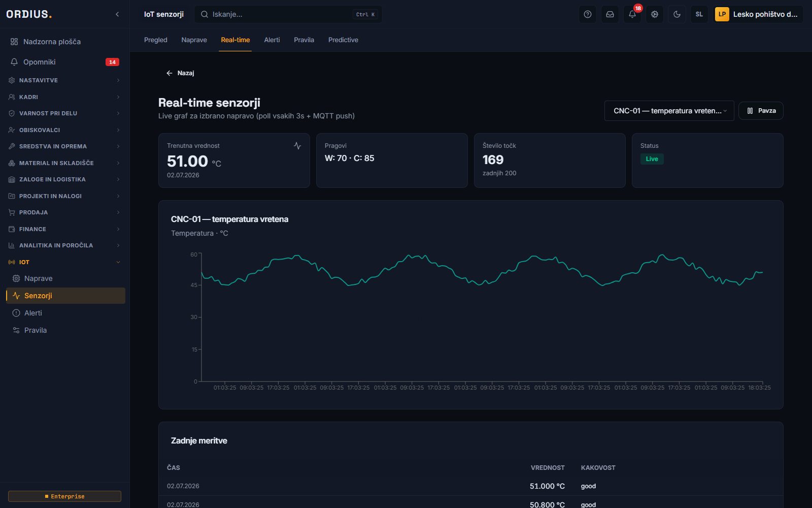Click the Nastavitve gear icon
The width and height of the screenshot is (812, 508).
pos(12,80)
